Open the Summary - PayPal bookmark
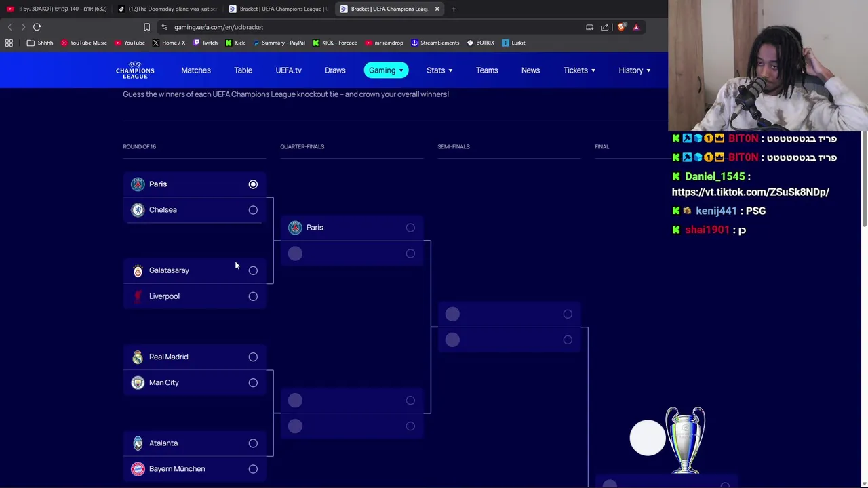 coord(279,43)
